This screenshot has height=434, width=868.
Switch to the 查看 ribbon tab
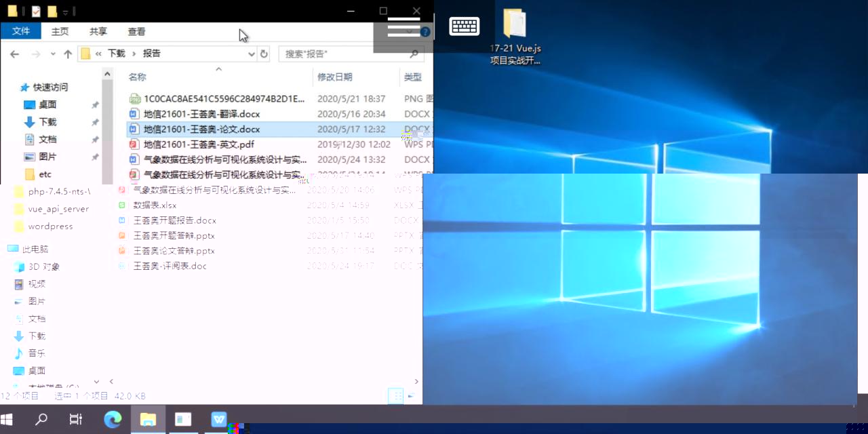[x=136, y=31]
